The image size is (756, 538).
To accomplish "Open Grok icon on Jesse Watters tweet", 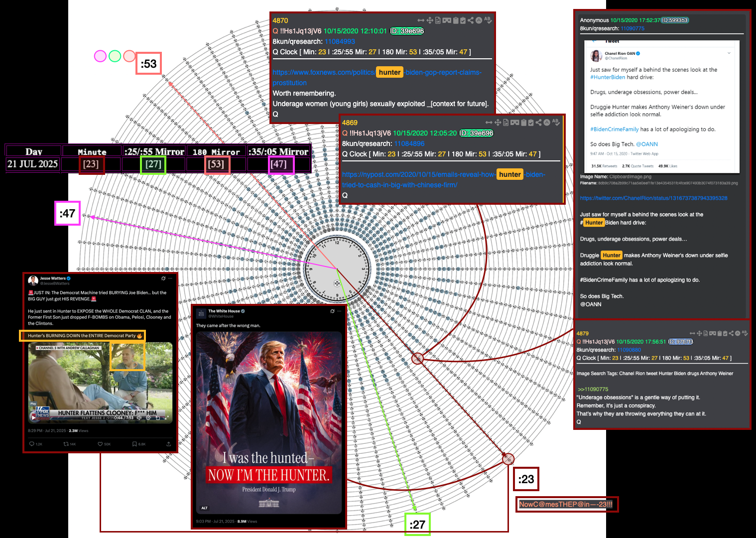I will (163, 278).
